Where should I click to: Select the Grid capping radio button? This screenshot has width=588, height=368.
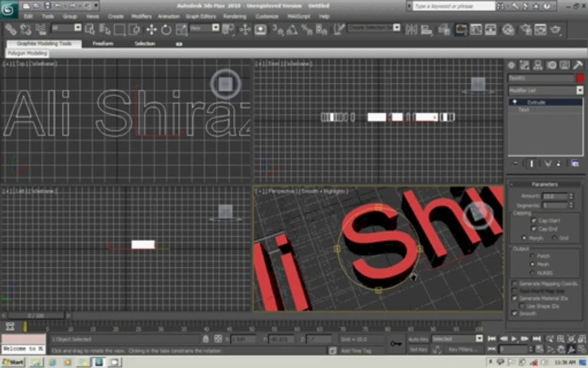(554, 238)
